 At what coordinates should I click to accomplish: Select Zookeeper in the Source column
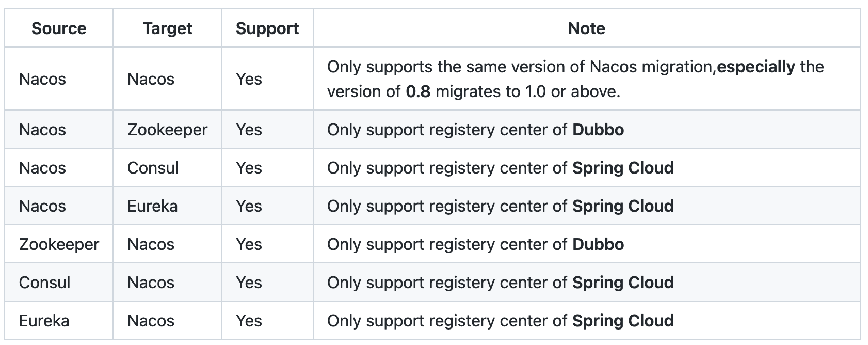pyautogui.click(x=59, y=244)
